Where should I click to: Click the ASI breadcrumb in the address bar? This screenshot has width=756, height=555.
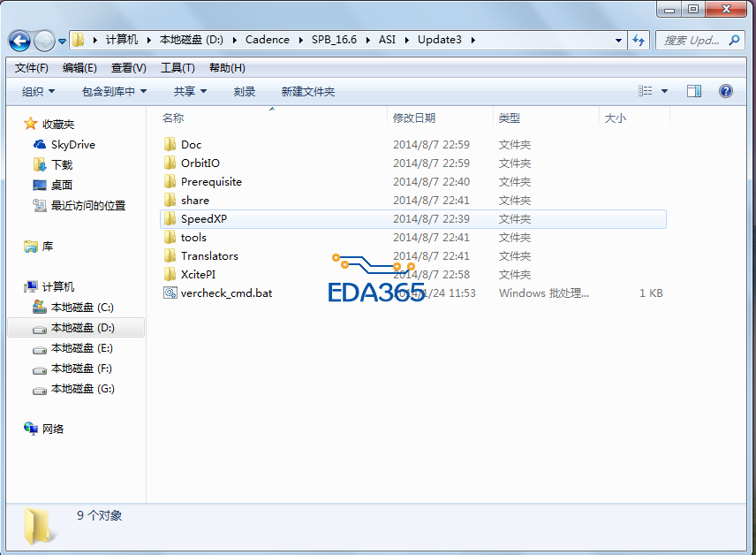click(x=387, y=40)
